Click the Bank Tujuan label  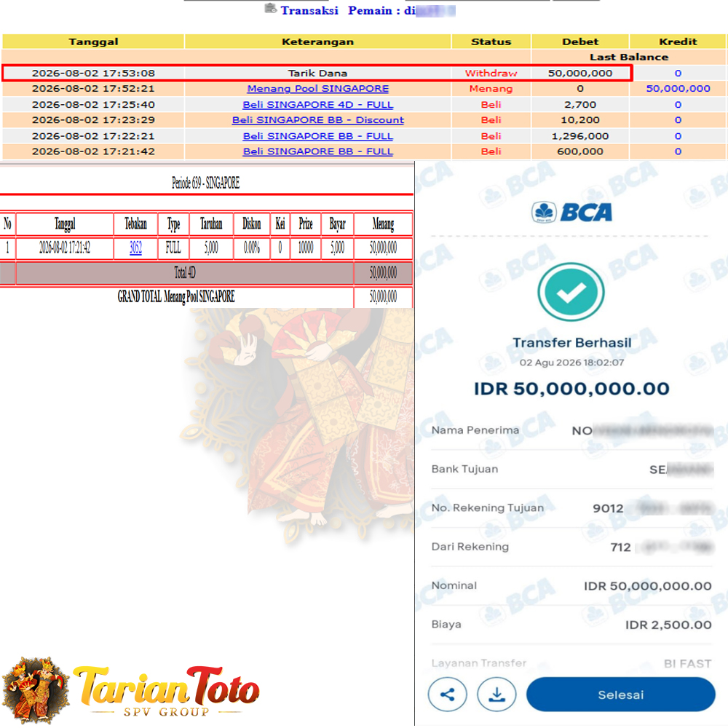464,469
